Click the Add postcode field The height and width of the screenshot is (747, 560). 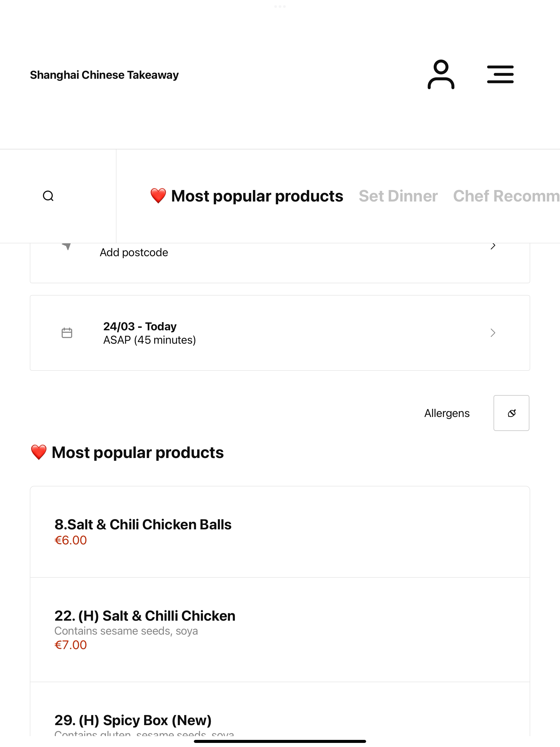(280, 263)
